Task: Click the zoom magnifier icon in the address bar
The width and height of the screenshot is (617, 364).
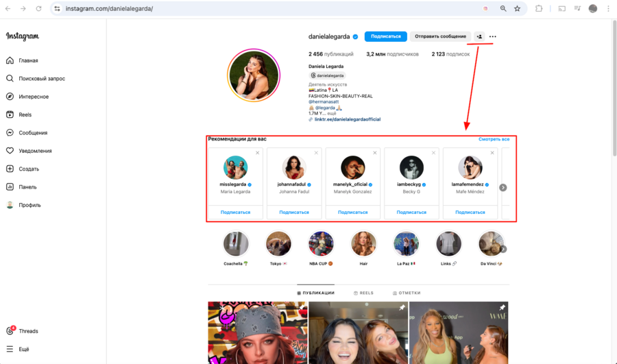Action: (503, 8)
